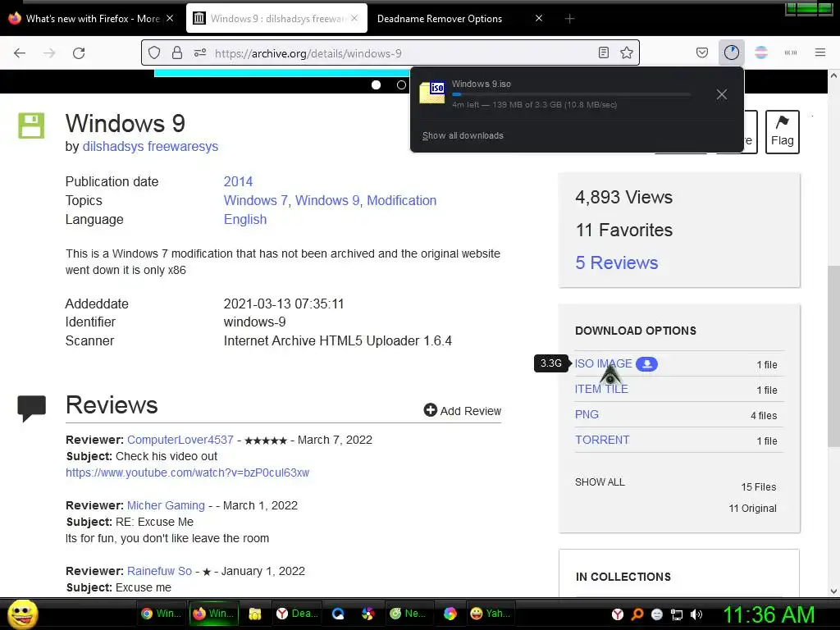The image size is (840, 630).
Task: Switch to Yahoo 'Yah...' taskbar window
Action: 490,614
